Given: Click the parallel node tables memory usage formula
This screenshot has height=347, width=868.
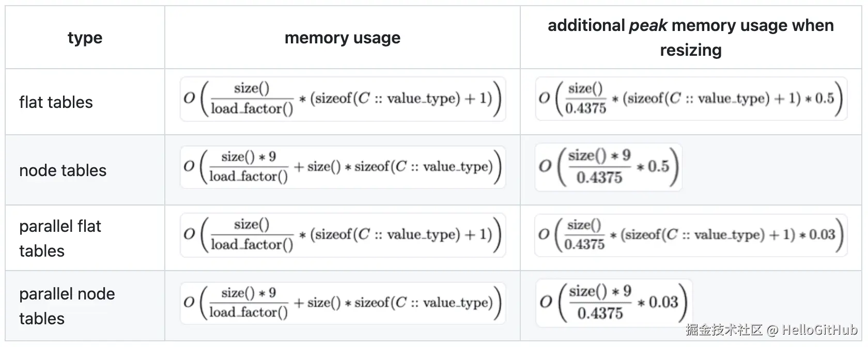Looking at the screenshot, I should [343, 303].
